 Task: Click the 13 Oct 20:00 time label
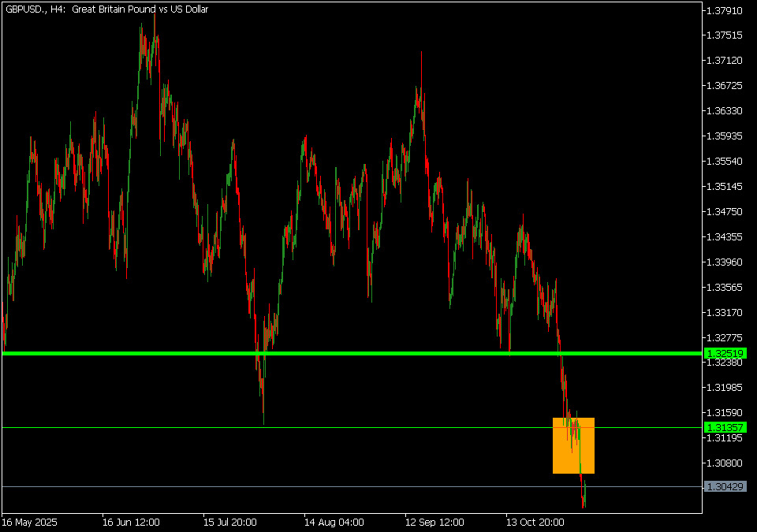[x=535, y=522]
